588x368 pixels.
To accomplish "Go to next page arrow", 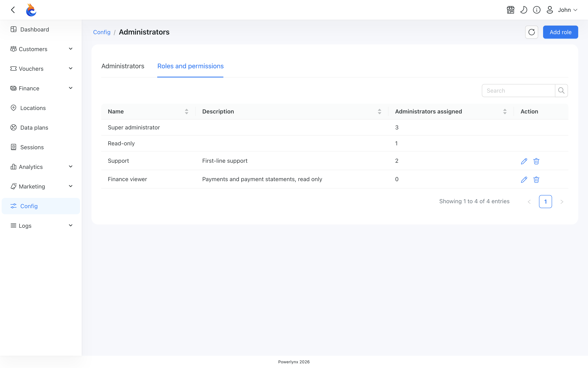I will coord(562,202).
